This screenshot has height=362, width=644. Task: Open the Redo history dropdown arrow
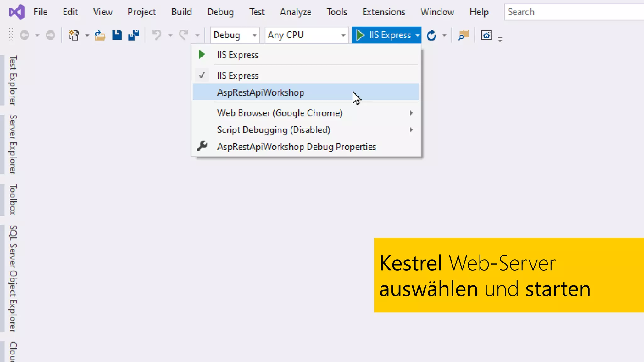[x=197, y=36]
